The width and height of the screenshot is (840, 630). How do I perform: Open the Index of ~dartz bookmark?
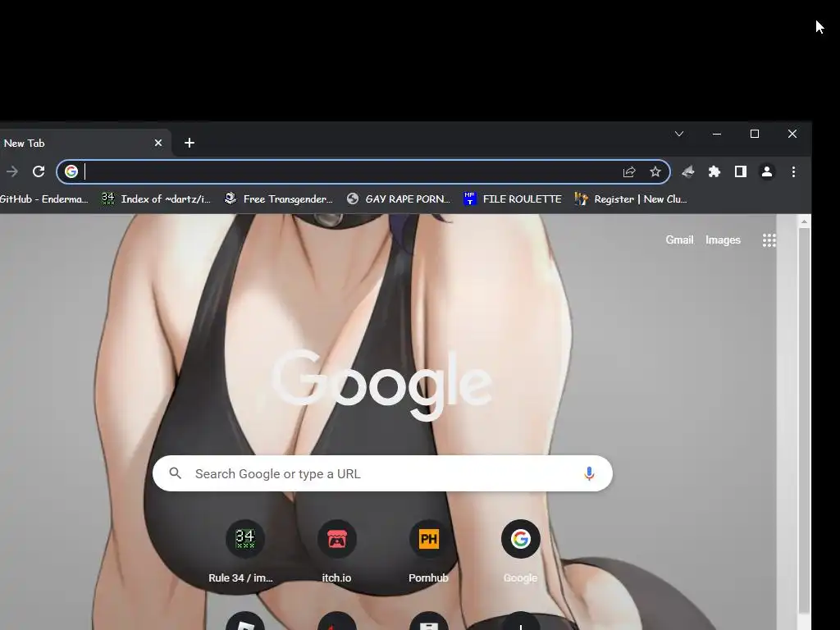point(157,199)
